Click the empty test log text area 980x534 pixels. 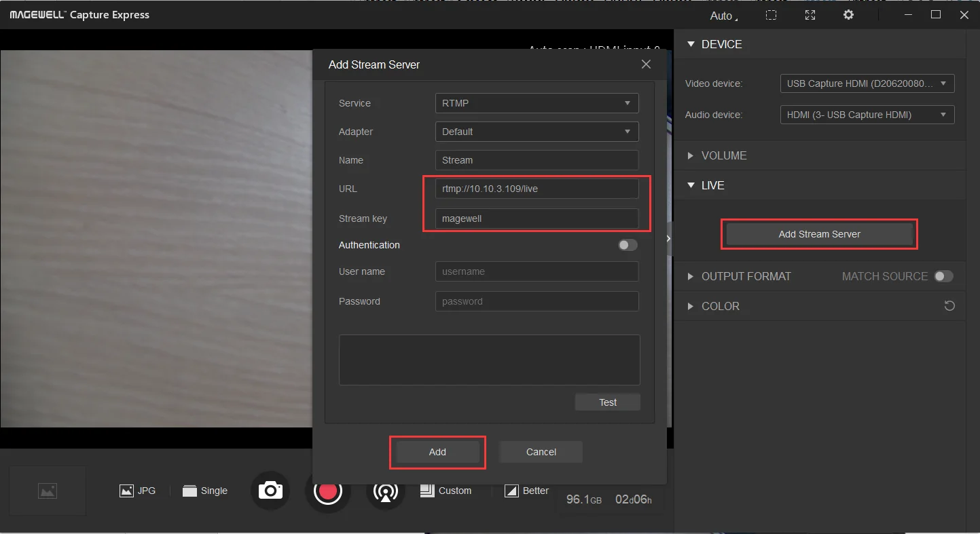(x=489, y=360)
